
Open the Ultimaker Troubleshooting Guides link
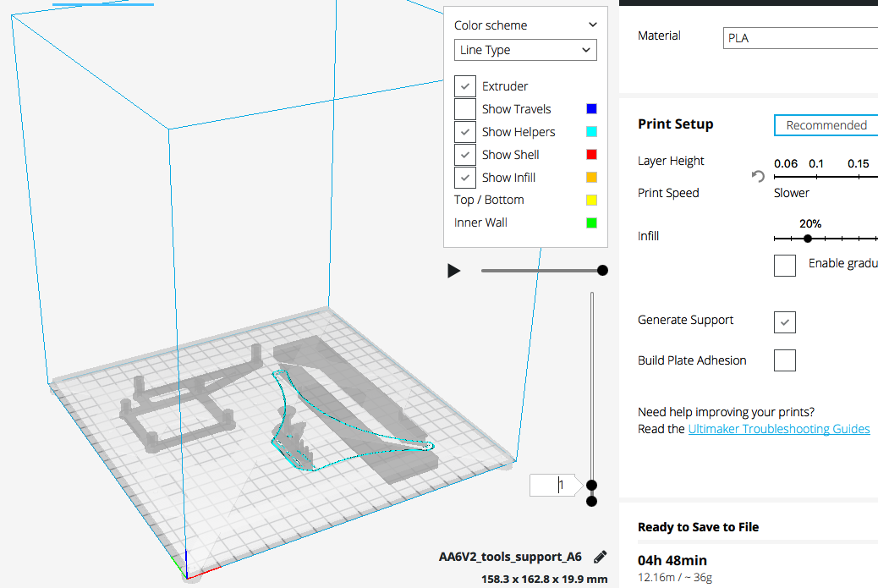pyautogui.click(x=778, y=429)
